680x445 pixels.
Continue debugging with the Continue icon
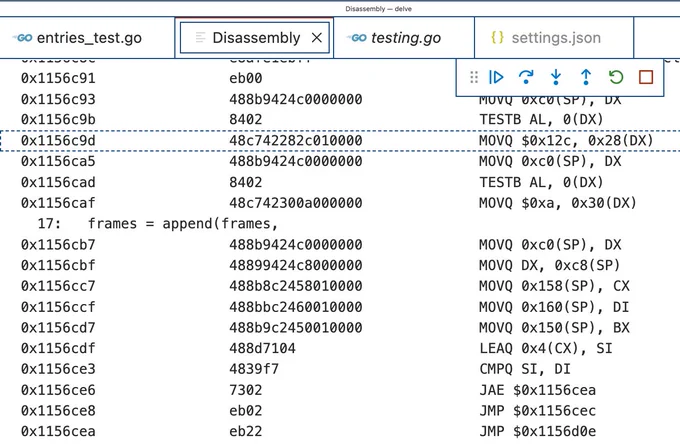(x=496, y=77)
